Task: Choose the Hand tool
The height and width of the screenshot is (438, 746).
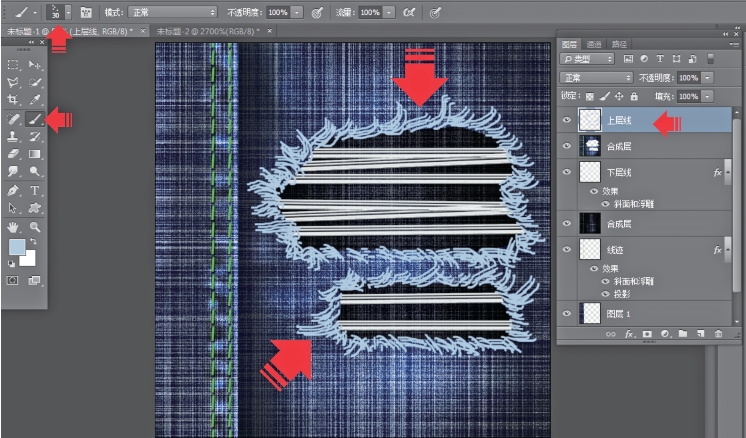Action: [x=13, y=226]
